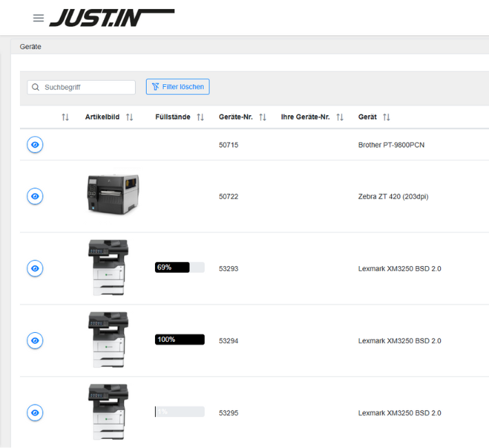The image size is (489, 448).
Task: Click the 100% fill level bar
Action: point(180,340)
